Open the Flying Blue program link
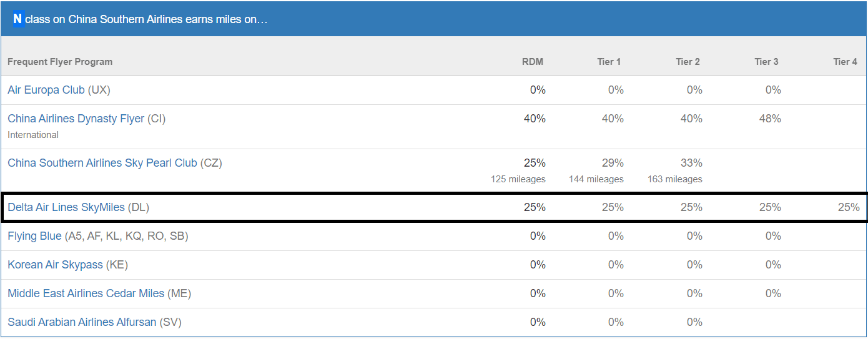 (35, 236)
